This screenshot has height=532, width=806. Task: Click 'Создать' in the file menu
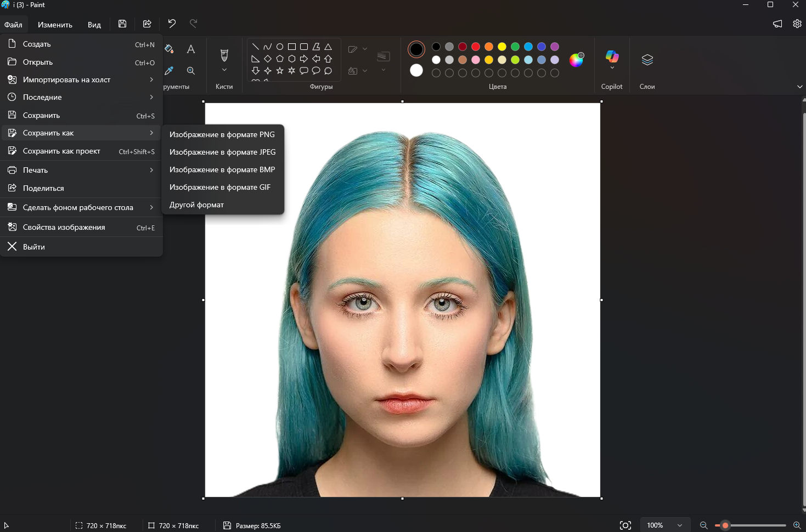(82, 44)
